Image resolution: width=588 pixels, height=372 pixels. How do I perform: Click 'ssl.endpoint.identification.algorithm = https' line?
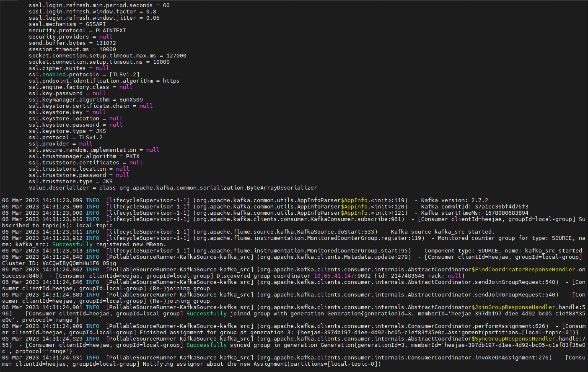(x=104, y=81)
